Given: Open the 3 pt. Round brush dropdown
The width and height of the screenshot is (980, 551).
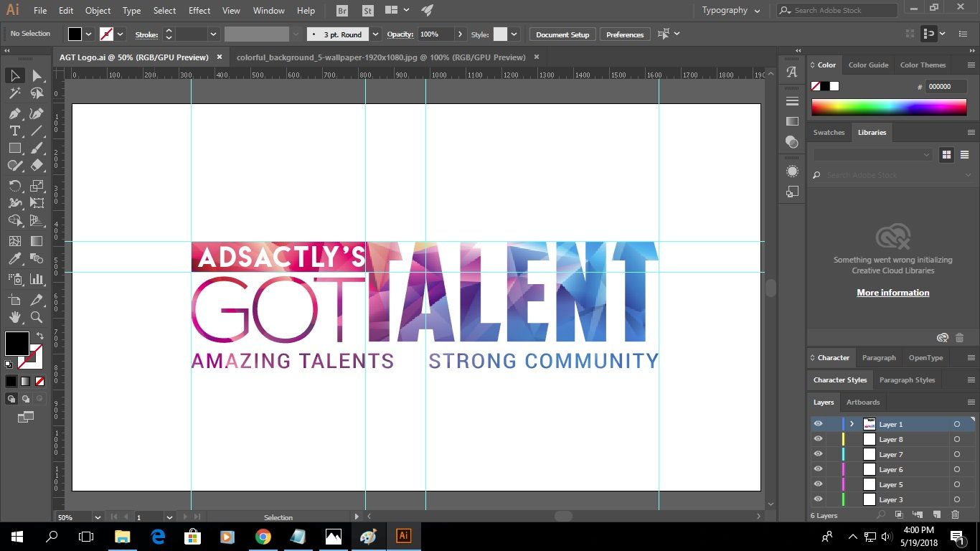Looking at the screenshot, I should pos(375,34).
